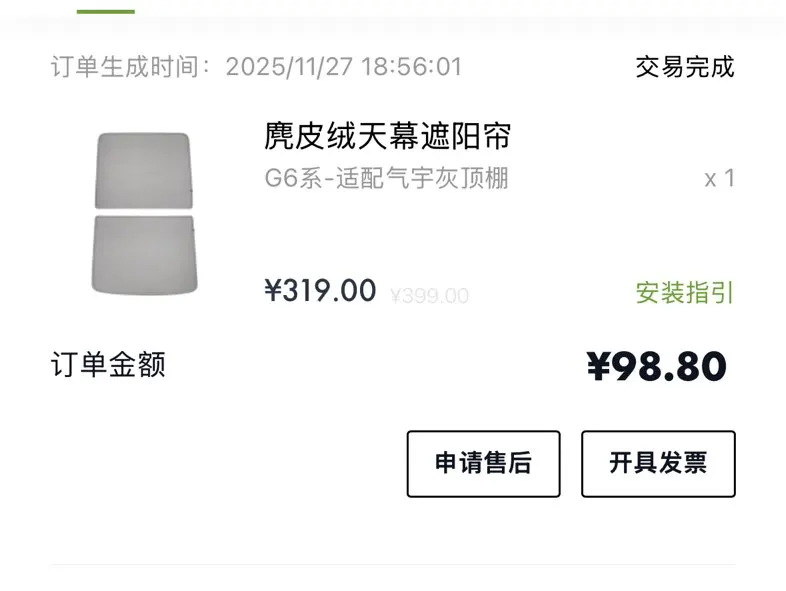Image resolution: width=786 pixels, height=591 pixels.
Task: Open product title 麂皮绒天幕遮阳帘
Action: [388, 136]
